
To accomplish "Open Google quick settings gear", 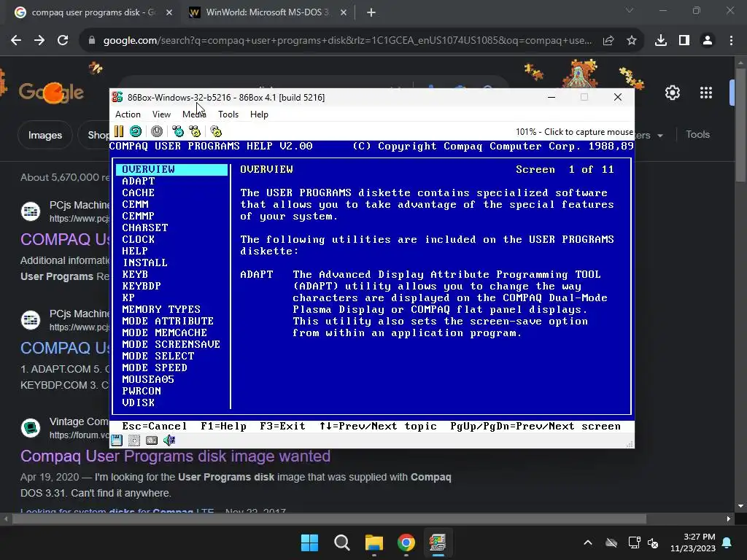I will tap(672, 93).
